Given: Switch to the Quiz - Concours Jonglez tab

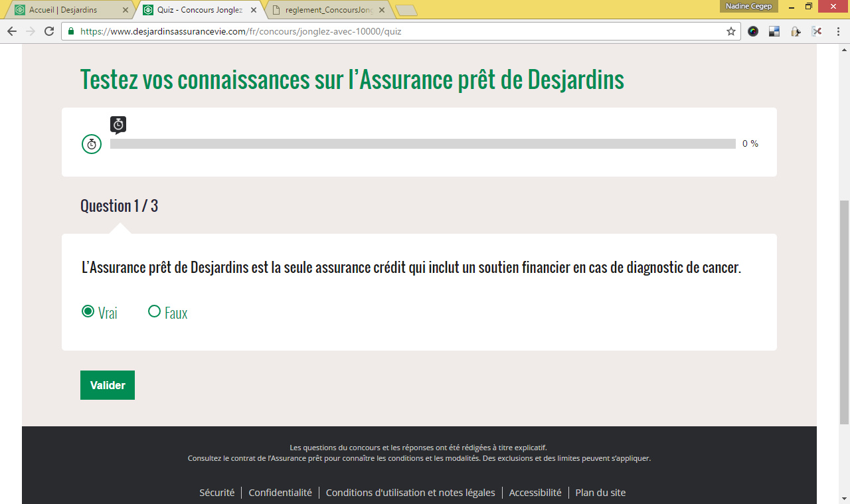Looking at the screenshot, I should pos(200,10).
